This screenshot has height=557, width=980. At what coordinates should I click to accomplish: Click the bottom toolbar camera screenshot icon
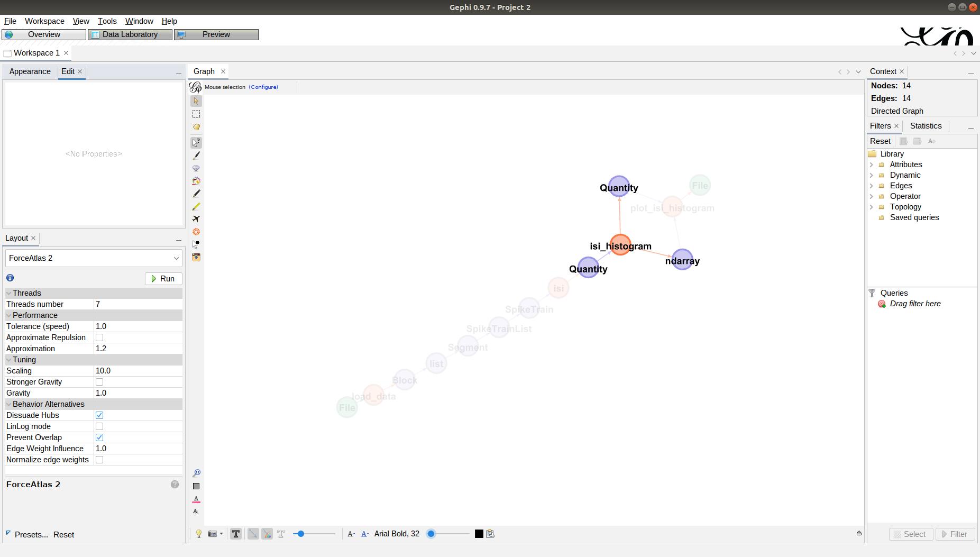coord(213,534)
